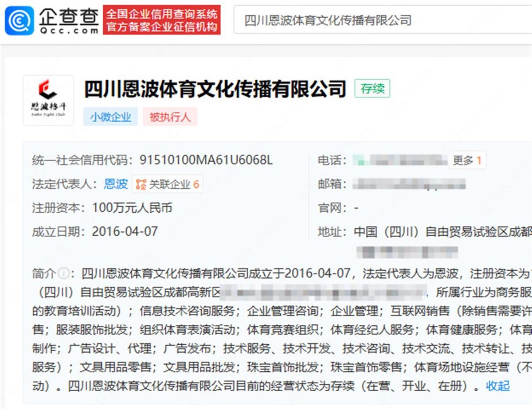The width and height of the screenshot is (532, 409).
Task: Open legal representative 恩波 link
Action: pos(116,184)
